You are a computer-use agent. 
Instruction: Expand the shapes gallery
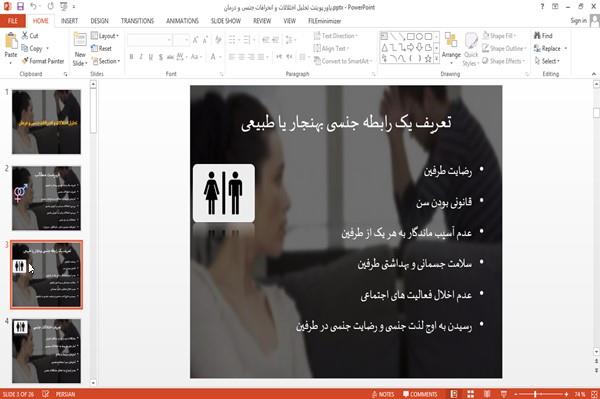pyautogui.click(x=436, y=59)
